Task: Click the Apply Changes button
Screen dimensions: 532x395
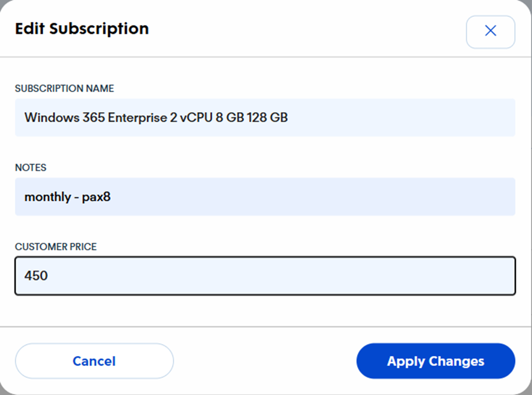Action: [436, 361]
